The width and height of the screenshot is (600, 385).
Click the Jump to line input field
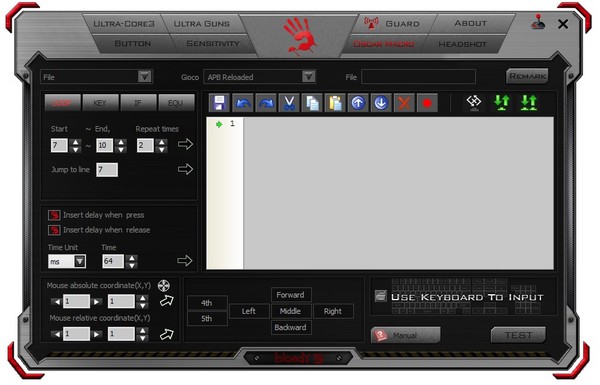point(107,170)
